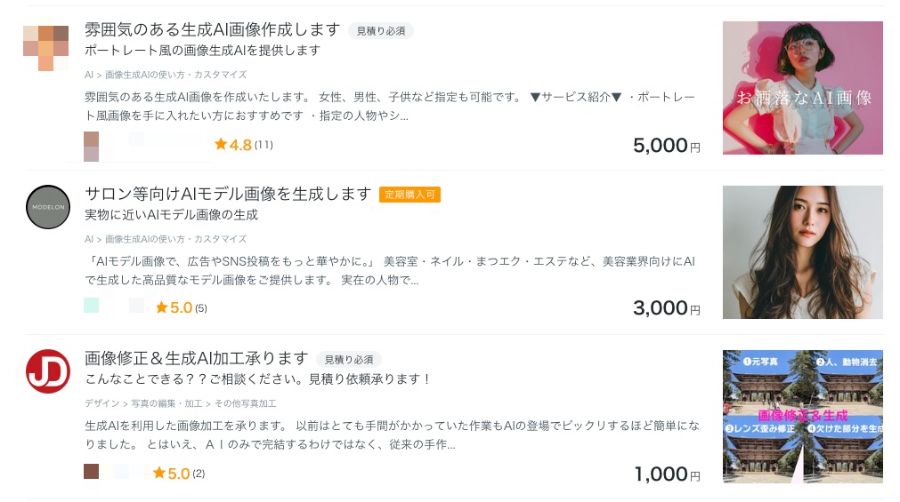Open サロン等向けAIモデル画像を生成します listing title
The image size is (900, 502).
point(228,193)
